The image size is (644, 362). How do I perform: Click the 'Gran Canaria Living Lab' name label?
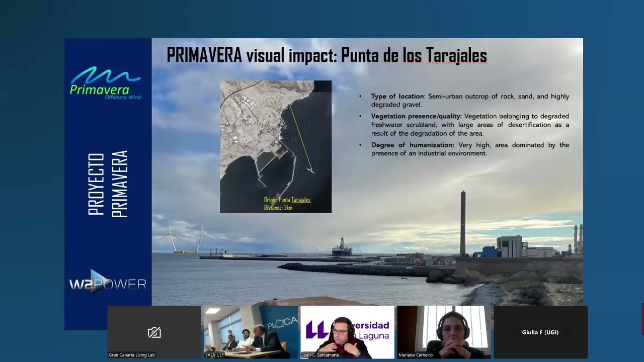(x=132, y=355)
